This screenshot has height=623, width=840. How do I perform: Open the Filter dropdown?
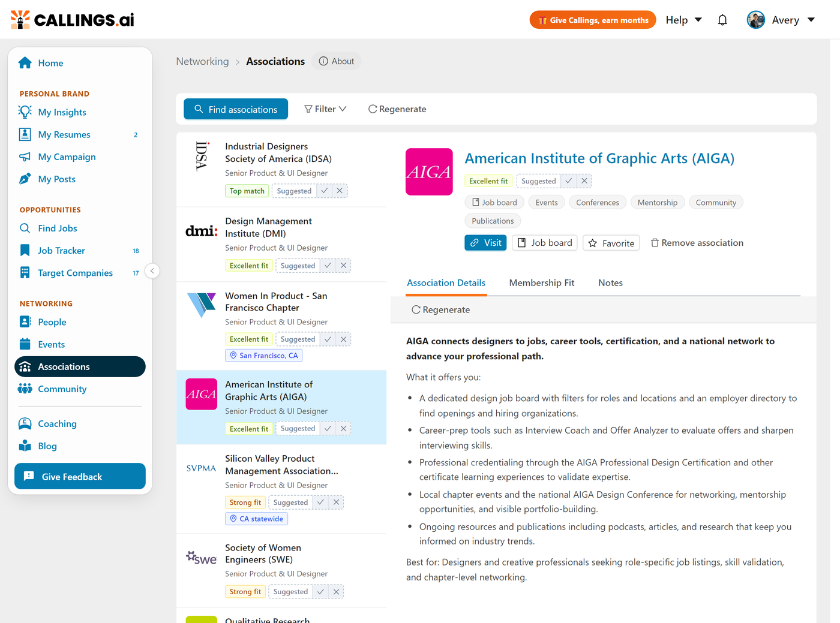tap(325, 109)
